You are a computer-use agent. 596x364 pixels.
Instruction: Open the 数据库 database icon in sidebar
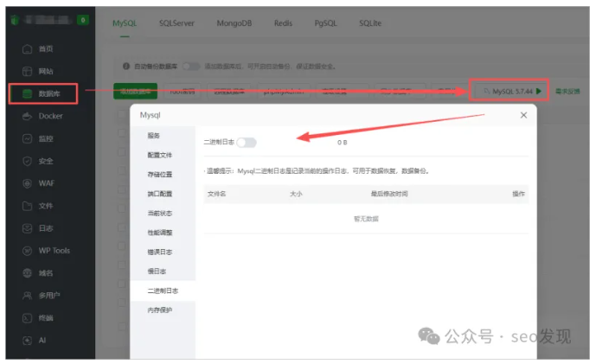(28, 94)
